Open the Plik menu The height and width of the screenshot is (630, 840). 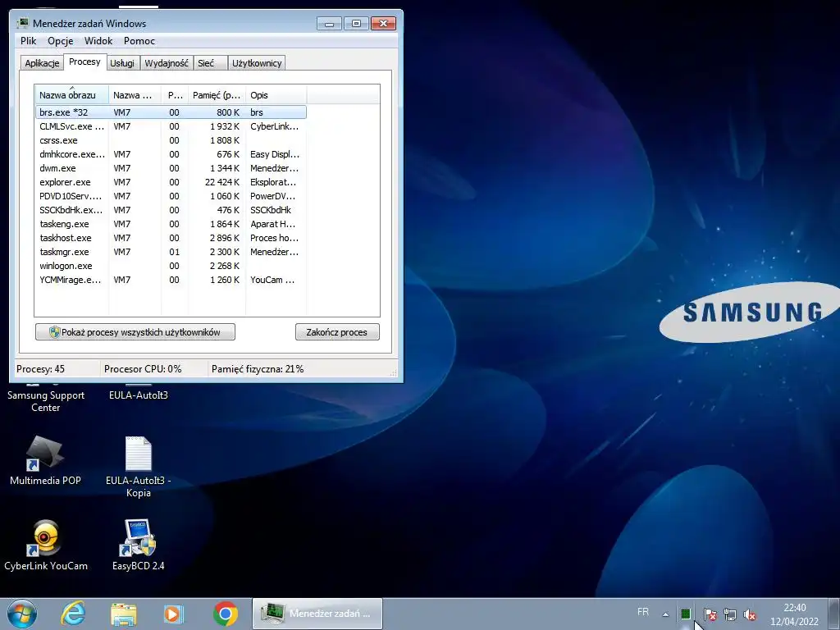(29, 41)
